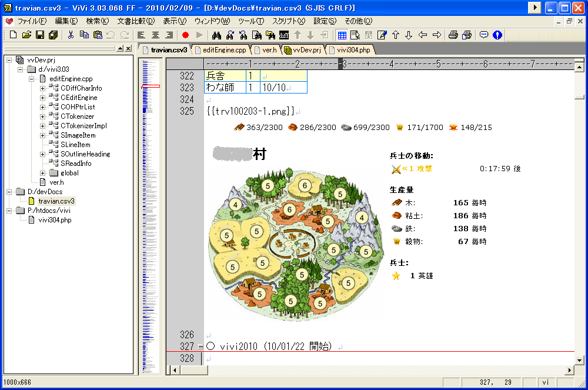
Task: Open the スクリプト(X) menu
Action: click(289, 21)
